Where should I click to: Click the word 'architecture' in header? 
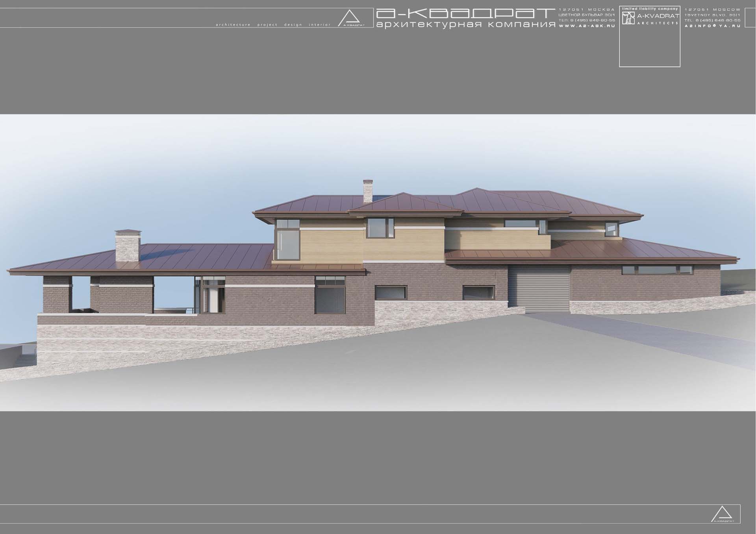coord(233,25)
